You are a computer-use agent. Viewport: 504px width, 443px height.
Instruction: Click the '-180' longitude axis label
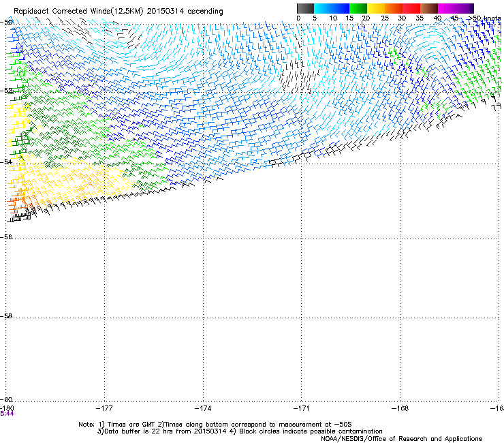pyautogui.click(x=6, y=408)
